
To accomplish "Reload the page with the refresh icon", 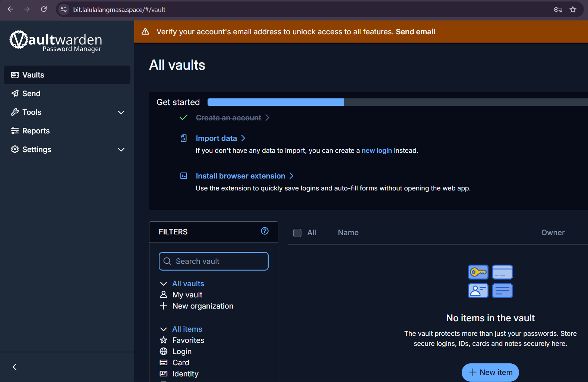I will click(x=44, y=9).
